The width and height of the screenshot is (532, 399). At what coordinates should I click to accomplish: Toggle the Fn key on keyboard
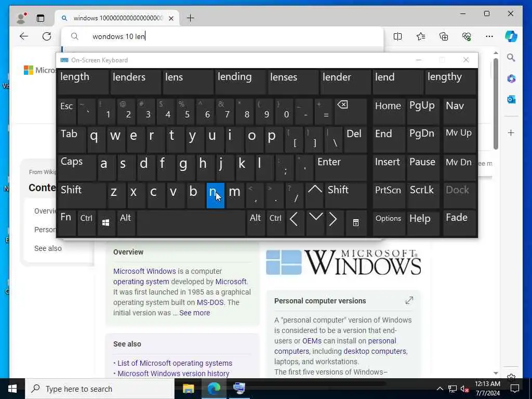click(66, 222)
